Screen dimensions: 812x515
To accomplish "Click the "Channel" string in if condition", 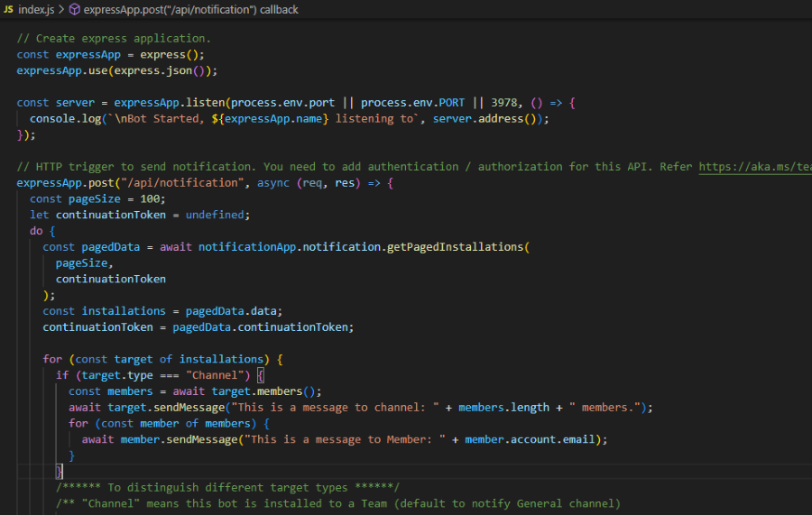I will coord(215,375).
